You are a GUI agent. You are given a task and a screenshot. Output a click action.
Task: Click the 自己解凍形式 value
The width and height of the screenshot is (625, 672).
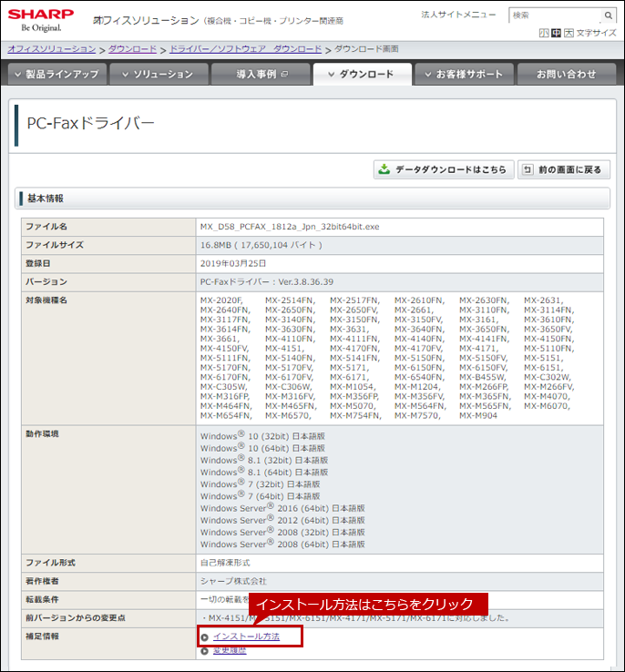tap(225, 563)
